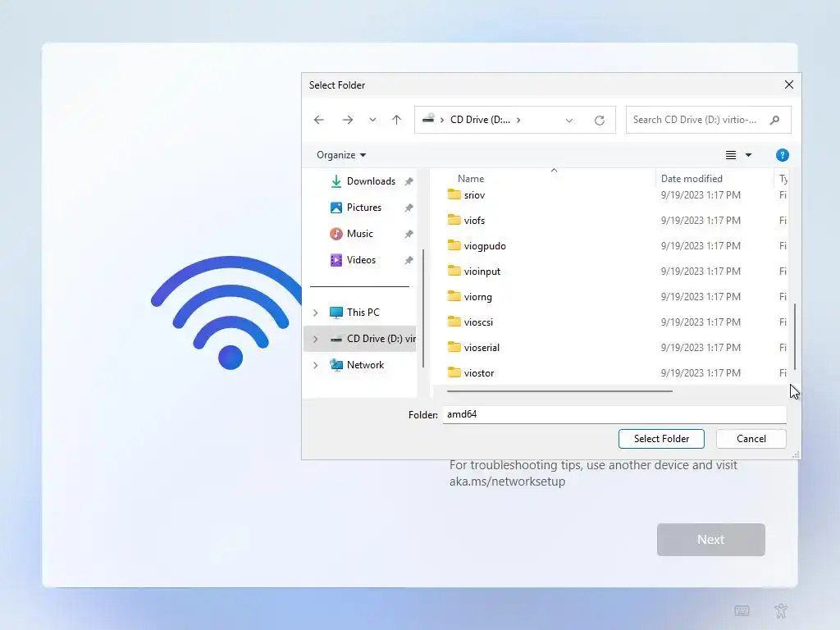The height and width of the screenshot is (630, 840).
Task: Open the Organize menu
Action: (x=341, y=155)
